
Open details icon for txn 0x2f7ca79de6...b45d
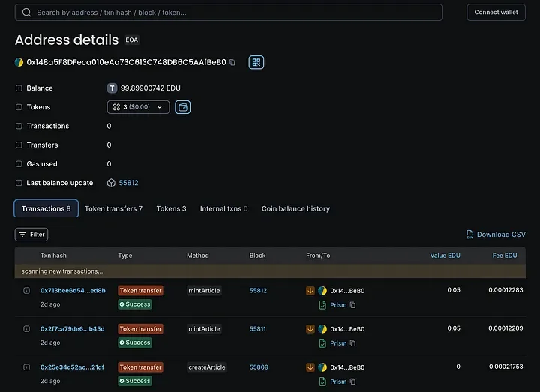pos(26,329)
